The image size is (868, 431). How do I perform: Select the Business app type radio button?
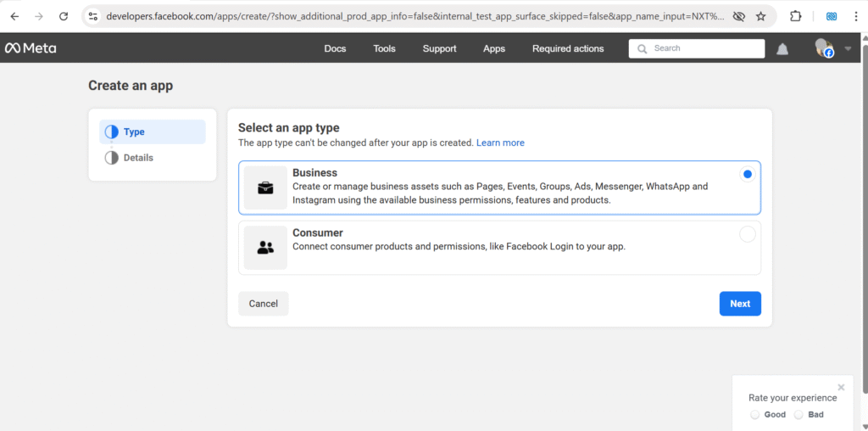(747, 175)
